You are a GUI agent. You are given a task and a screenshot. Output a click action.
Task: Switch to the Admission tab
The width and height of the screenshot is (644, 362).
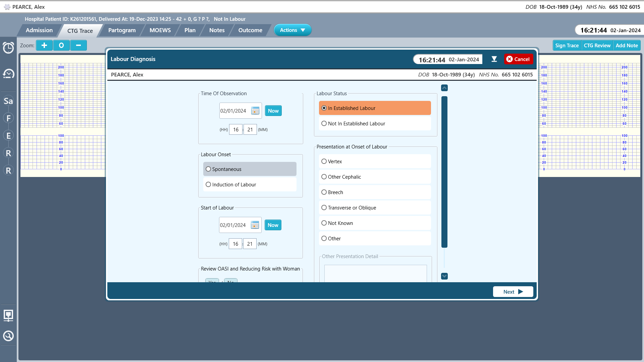point(39,30)
